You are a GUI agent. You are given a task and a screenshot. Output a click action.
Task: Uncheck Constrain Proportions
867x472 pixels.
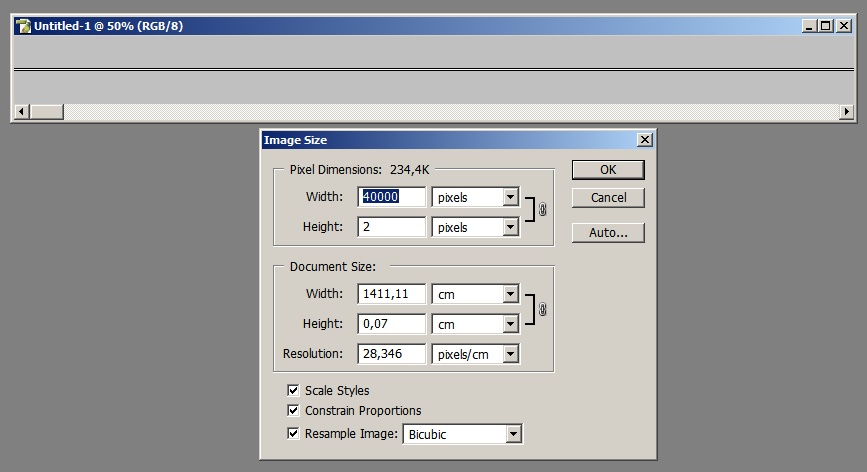tap(293, 410)
